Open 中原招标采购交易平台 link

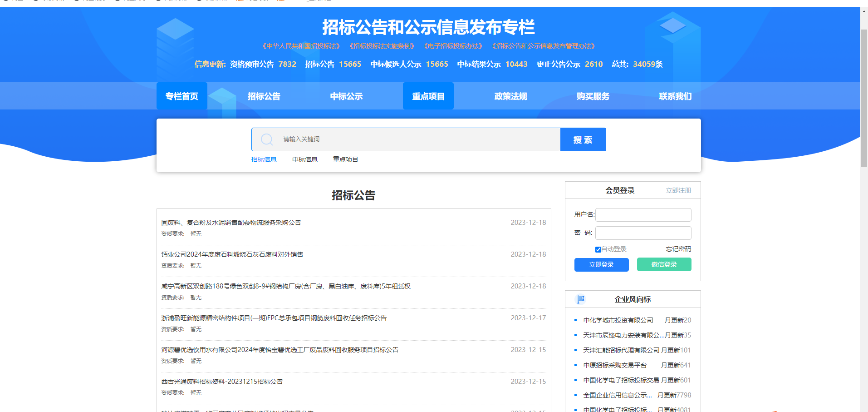(615, 365)
